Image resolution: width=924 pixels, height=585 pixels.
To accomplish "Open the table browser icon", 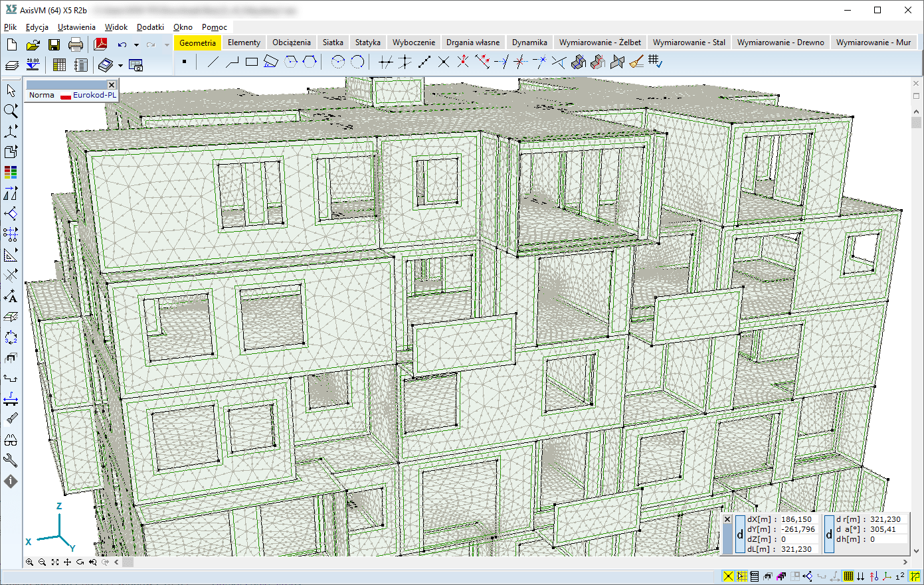I will [x=59, y=65].
